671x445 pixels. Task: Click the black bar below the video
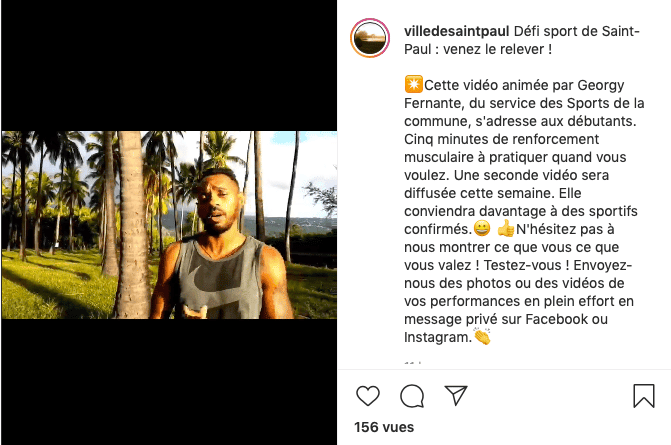[x=169, y=382]
